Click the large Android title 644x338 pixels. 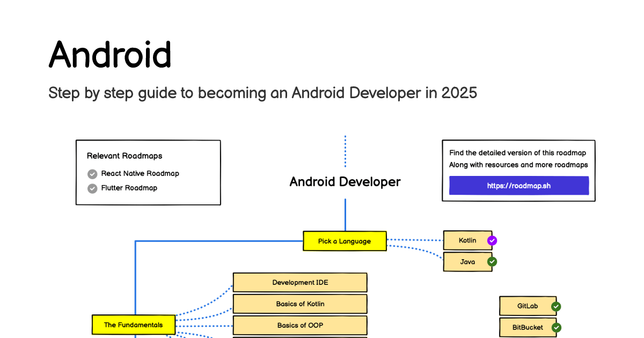click(110, 54)
